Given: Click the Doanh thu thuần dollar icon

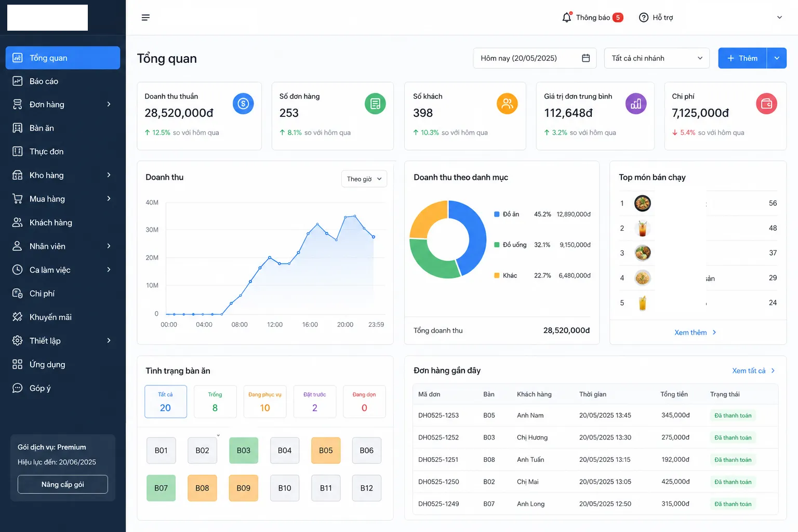Looking at the screenshot, I should (243, 104).
